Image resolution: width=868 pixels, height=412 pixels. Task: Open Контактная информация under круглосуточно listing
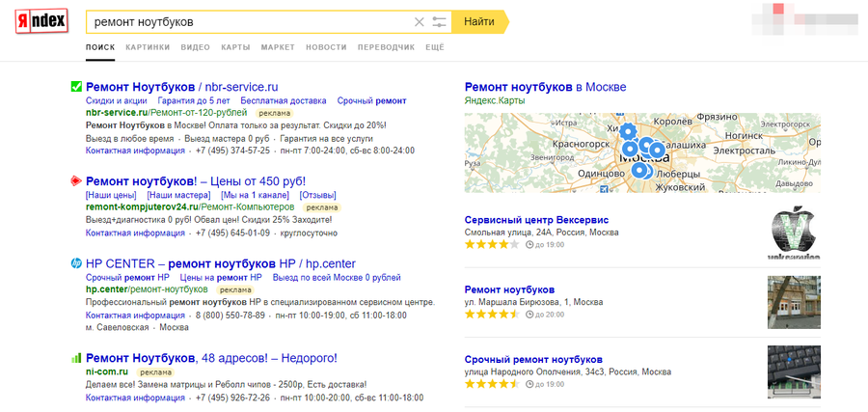click(x=135, y=233)
